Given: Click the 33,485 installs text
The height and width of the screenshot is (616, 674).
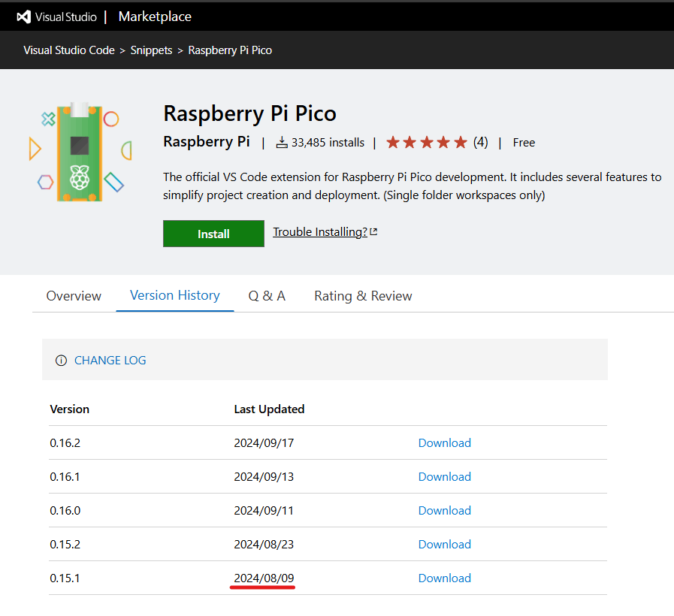Looking at the screenshot, I should tap(328, 142).
